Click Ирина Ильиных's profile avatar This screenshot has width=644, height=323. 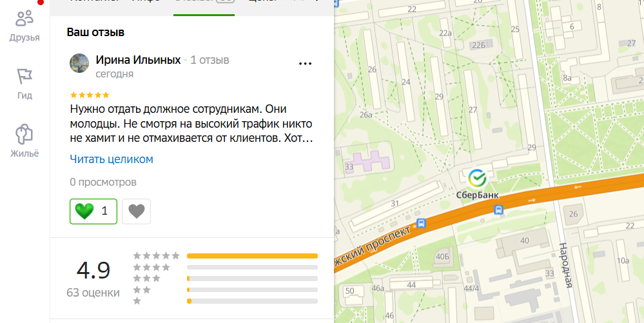coord(79,63)
